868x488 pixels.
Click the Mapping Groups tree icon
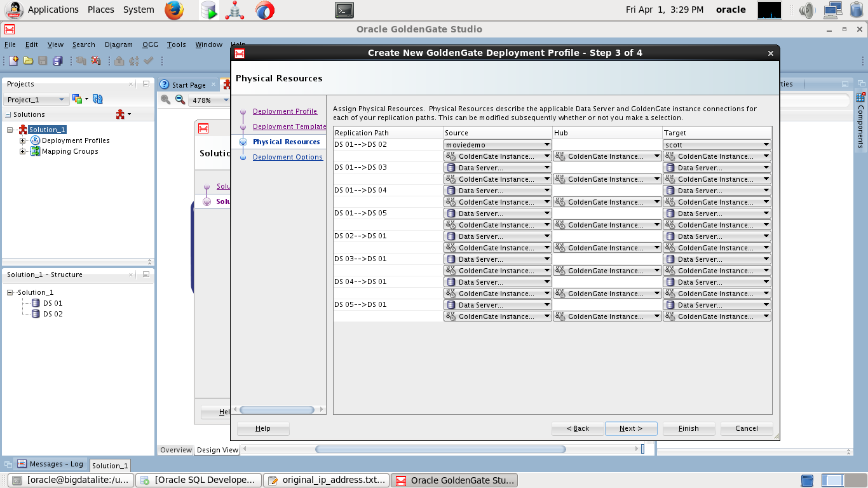tap(36, 151)
